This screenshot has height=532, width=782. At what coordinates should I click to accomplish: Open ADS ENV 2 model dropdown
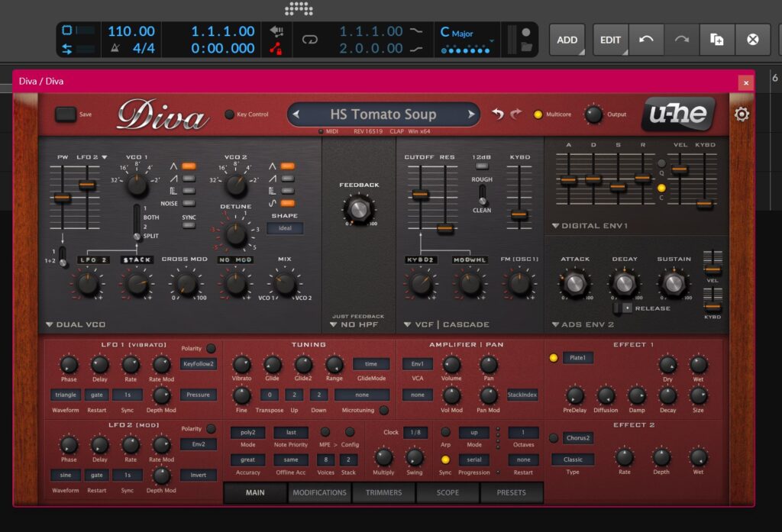tap(583, 324)
